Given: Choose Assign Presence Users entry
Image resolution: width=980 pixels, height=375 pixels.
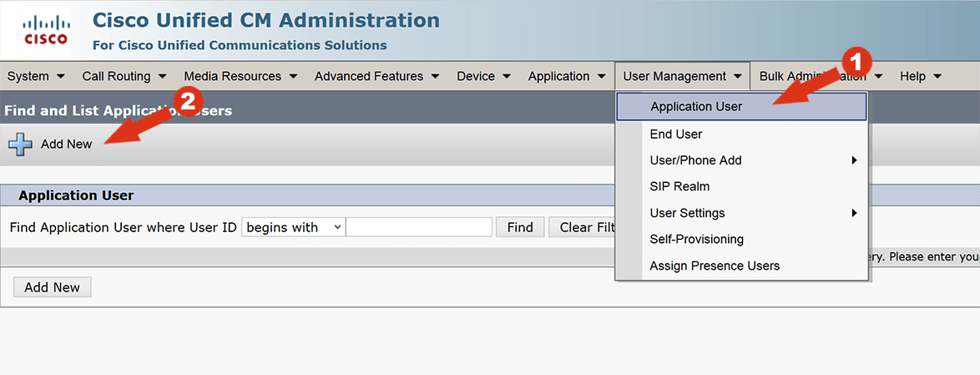Looking at the screenshot, I should 741,266.
